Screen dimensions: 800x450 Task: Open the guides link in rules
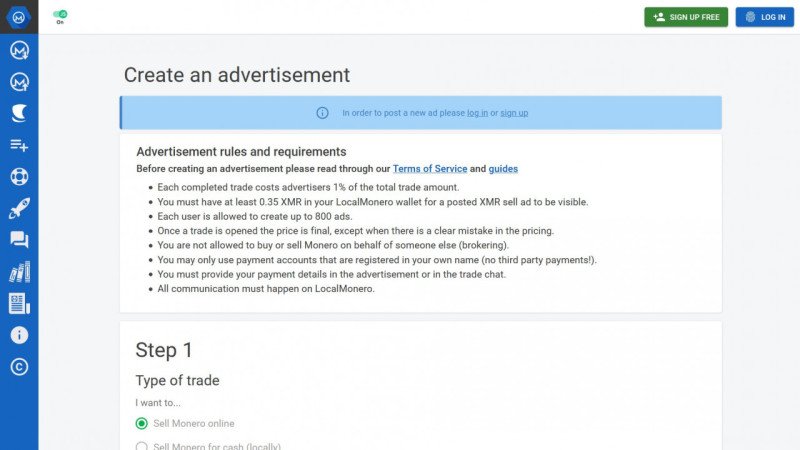503,169
